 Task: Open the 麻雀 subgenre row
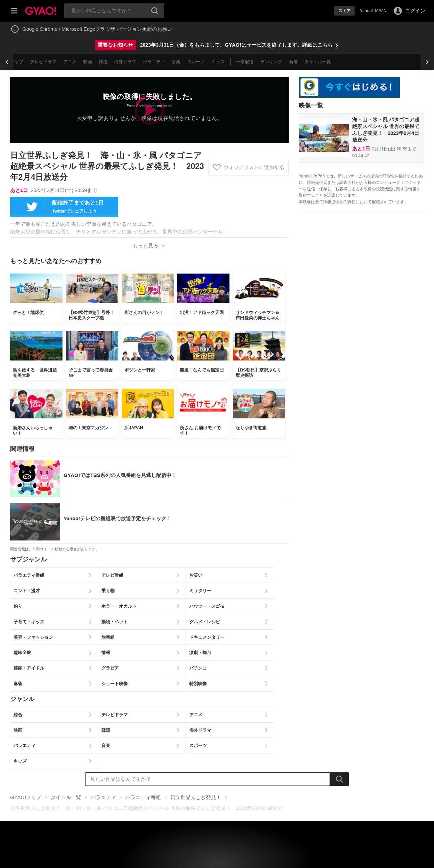54,684
